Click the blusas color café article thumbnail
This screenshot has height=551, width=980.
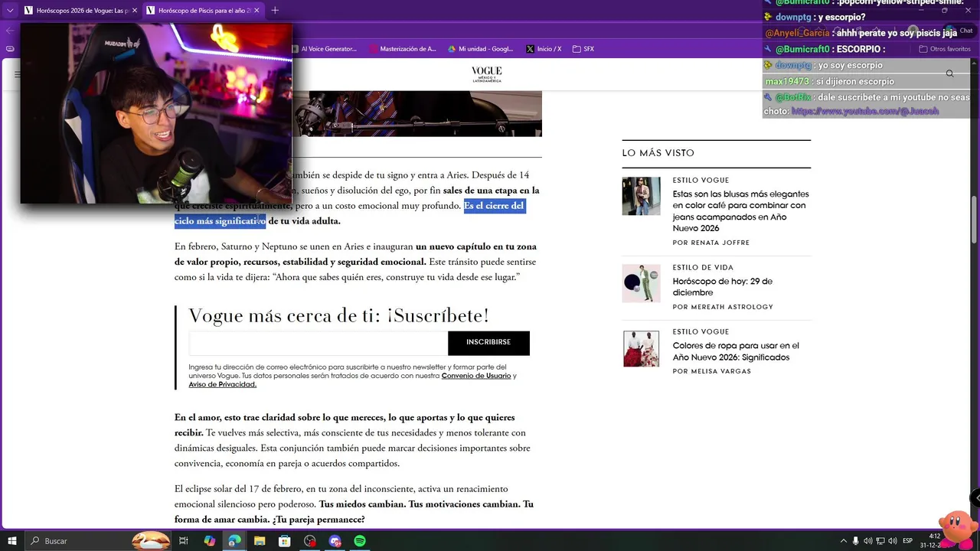641,196
